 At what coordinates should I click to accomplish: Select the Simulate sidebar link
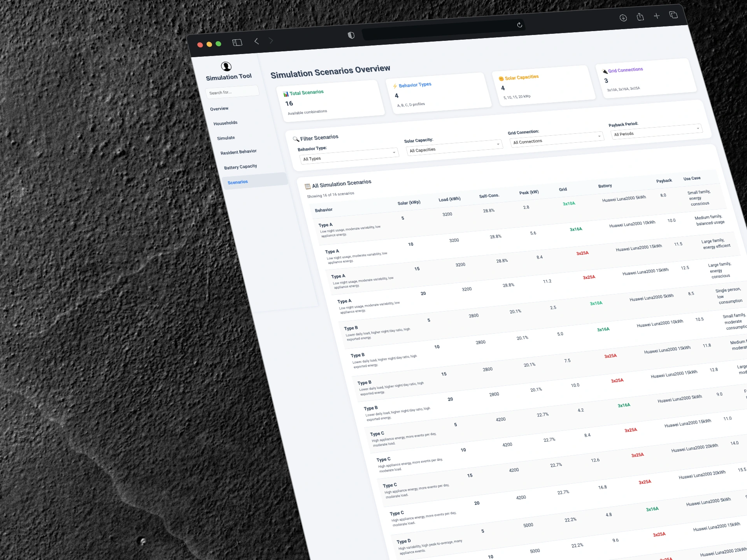(x=226, y=138)
